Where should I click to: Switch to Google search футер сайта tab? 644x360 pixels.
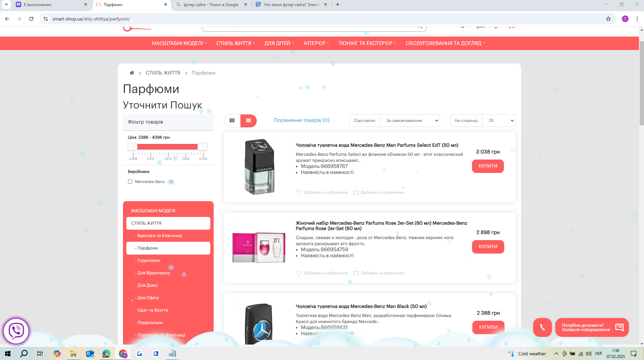coord(212,4)
